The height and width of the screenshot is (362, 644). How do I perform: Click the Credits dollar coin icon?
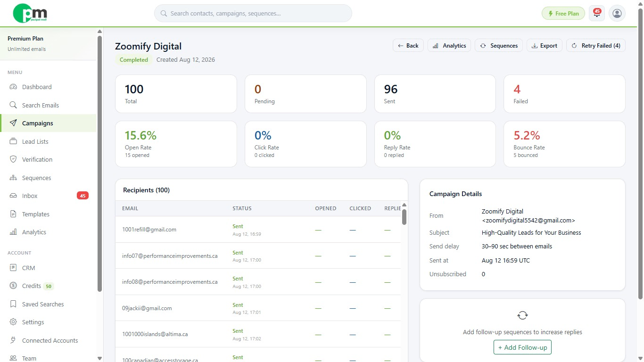click(x=13, y=286)
